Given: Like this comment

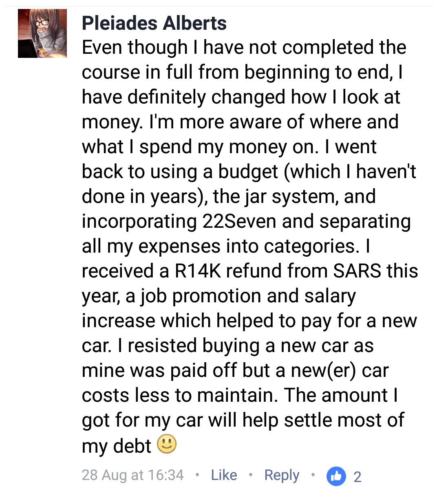Looking at the screenshot, I should coord(224,475).
